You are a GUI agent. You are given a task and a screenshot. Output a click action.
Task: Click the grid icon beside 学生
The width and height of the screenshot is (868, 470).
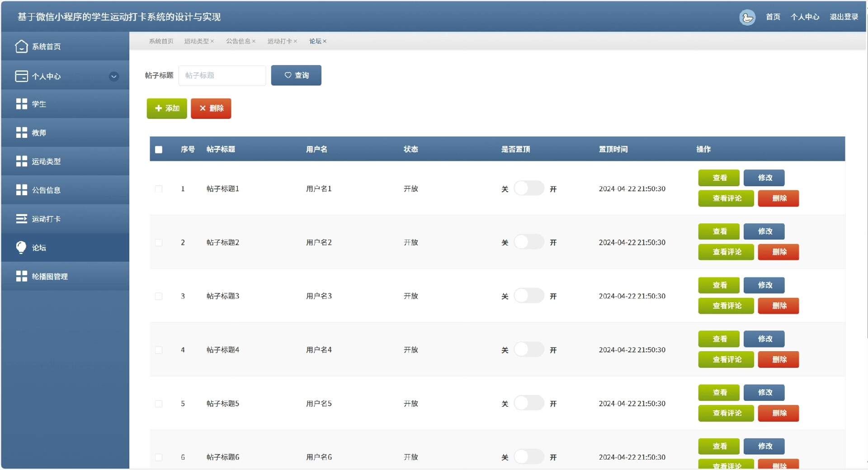21,104
